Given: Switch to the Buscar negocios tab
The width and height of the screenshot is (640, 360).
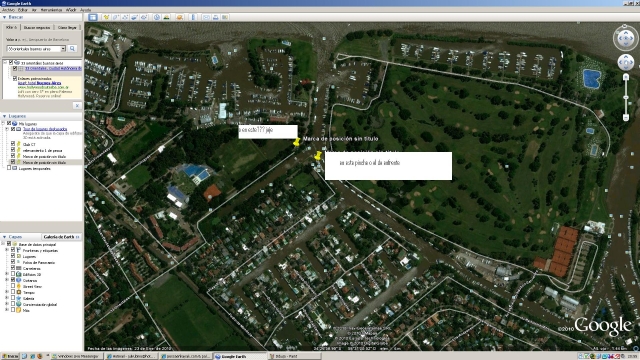Looking at the screenshot, I should pyautogui.click(x=37, y=27).
